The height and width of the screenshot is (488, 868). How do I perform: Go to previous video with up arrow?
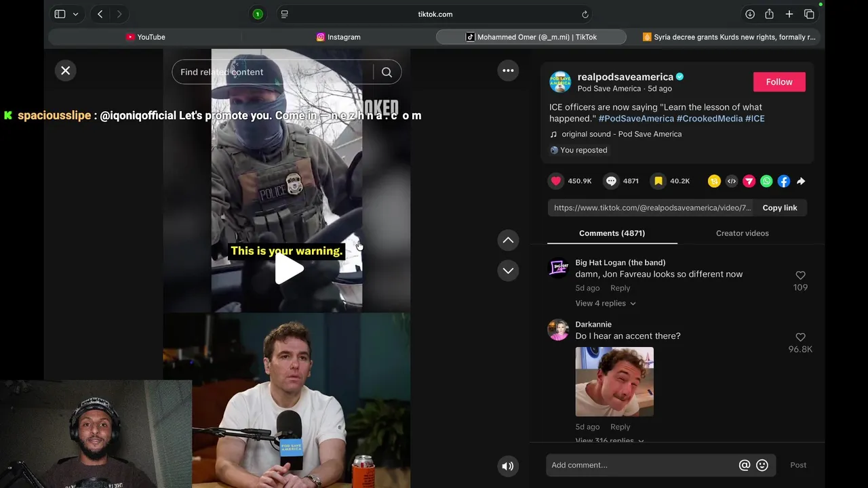pos(508,240)
